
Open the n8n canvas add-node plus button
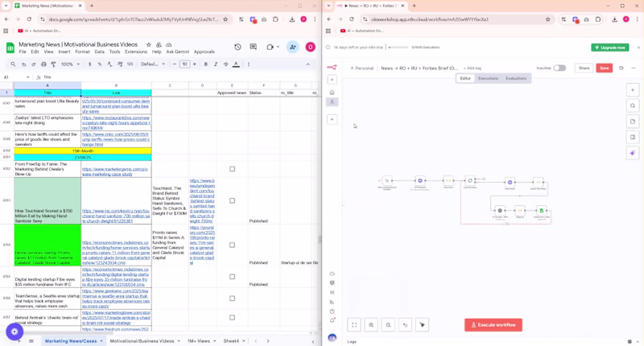(633, 90)
